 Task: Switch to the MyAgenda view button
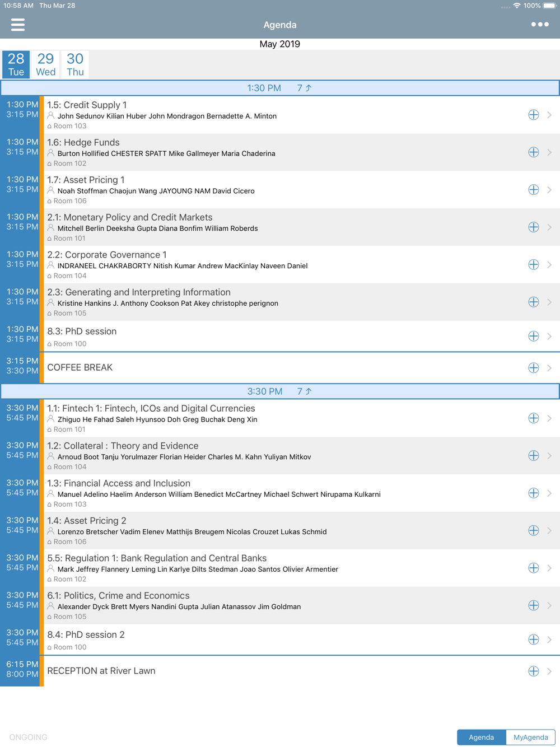click(x=531, y=737)
